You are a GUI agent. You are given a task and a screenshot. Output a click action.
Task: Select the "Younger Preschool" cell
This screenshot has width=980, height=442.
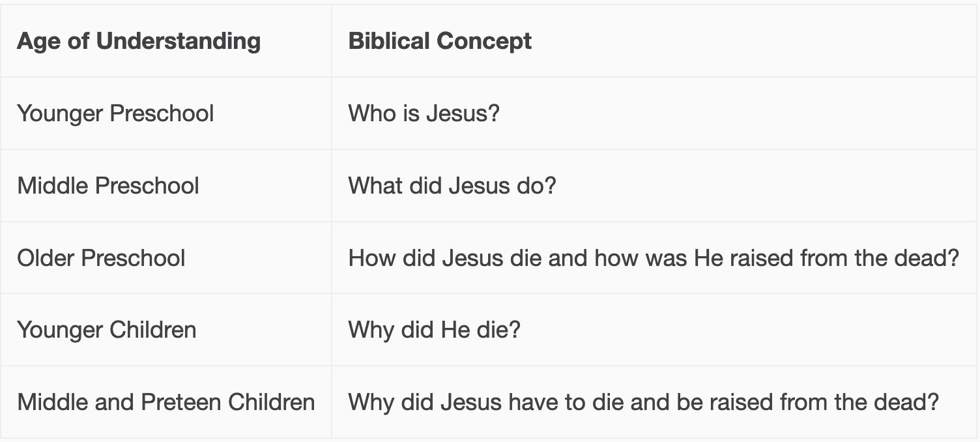[115, 113]
